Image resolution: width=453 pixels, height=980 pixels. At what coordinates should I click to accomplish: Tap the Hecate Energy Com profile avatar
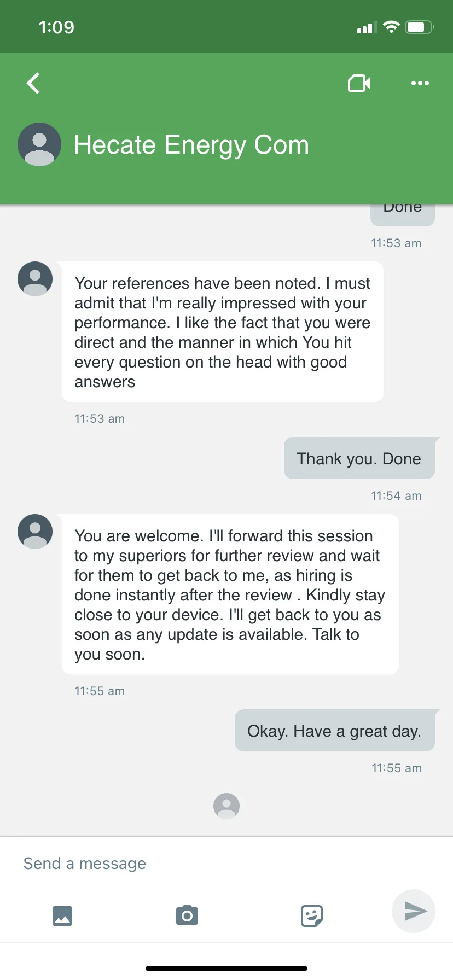(x=39, y=144)
